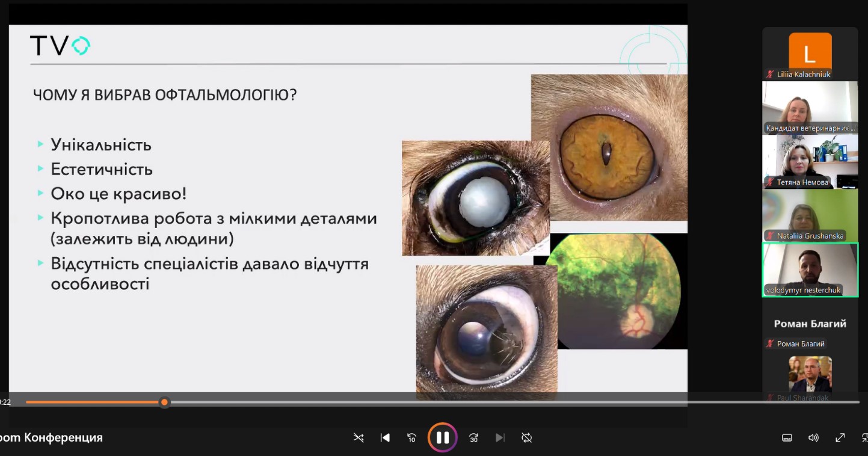Switch the player to full screen
Viewport: 868px width, 456px height.
(840, 438)
